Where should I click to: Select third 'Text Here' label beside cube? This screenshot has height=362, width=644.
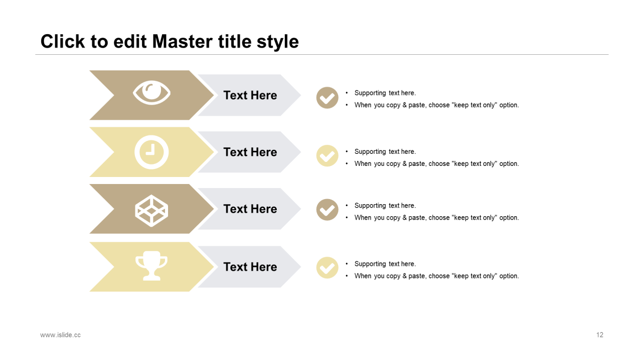click(250, 209)
